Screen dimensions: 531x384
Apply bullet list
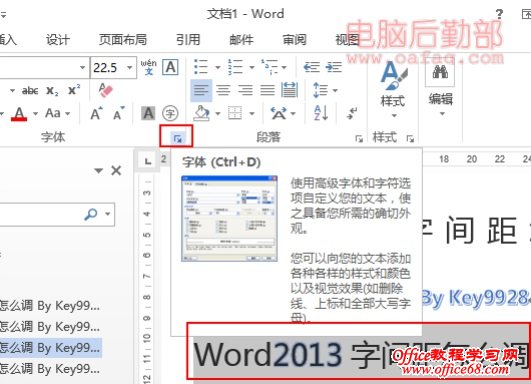click(201, 67)
